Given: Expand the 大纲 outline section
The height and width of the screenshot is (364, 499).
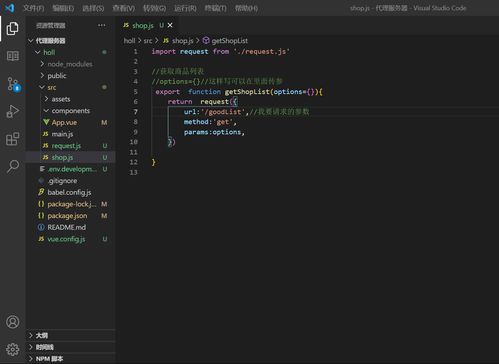Looking at the screenshot, I should (x=71, y=335).
